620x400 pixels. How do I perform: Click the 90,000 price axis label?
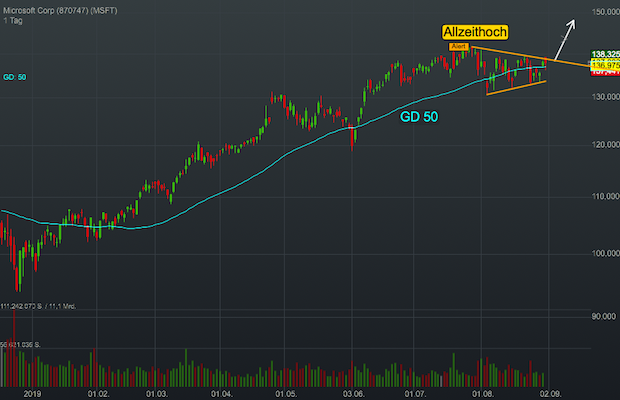(604, 316)
